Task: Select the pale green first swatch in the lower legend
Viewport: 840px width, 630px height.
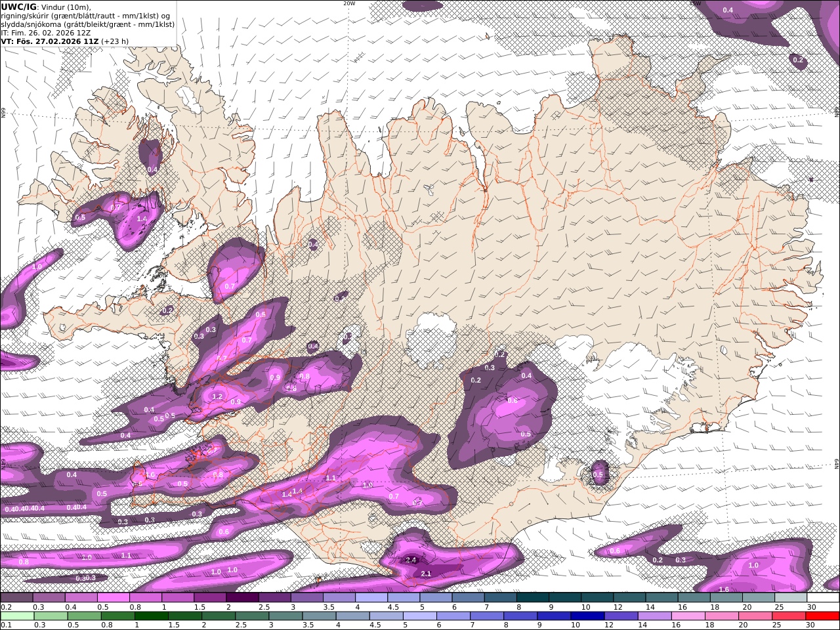Action: pyautogui.click(x=16, y=616)
